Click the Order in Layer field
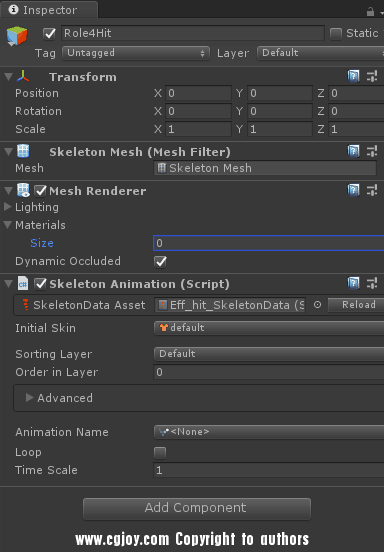This screenshot has width=384, height=552. 269,372
